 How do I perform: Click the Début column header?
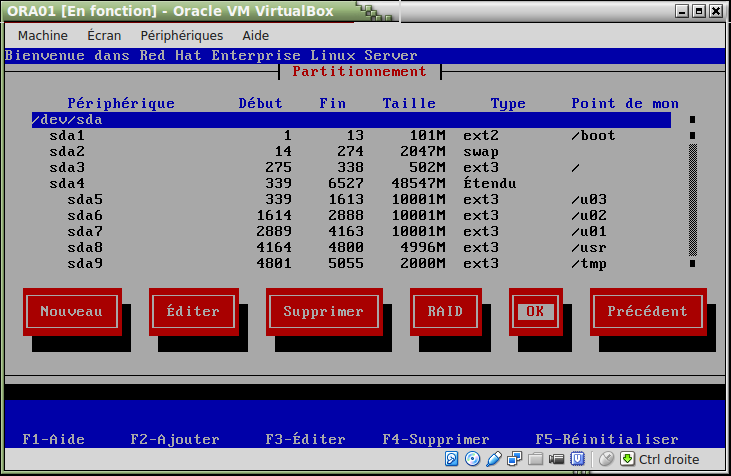point(261,103)
